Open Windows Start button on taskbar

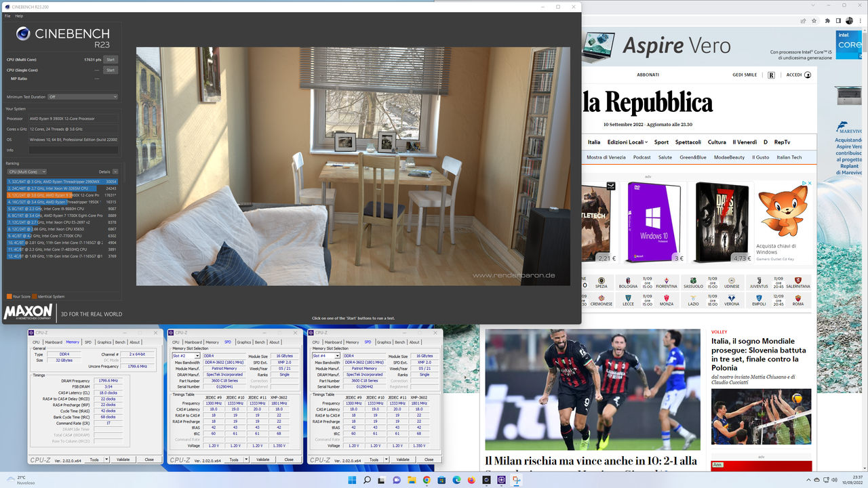pos(351,480)
